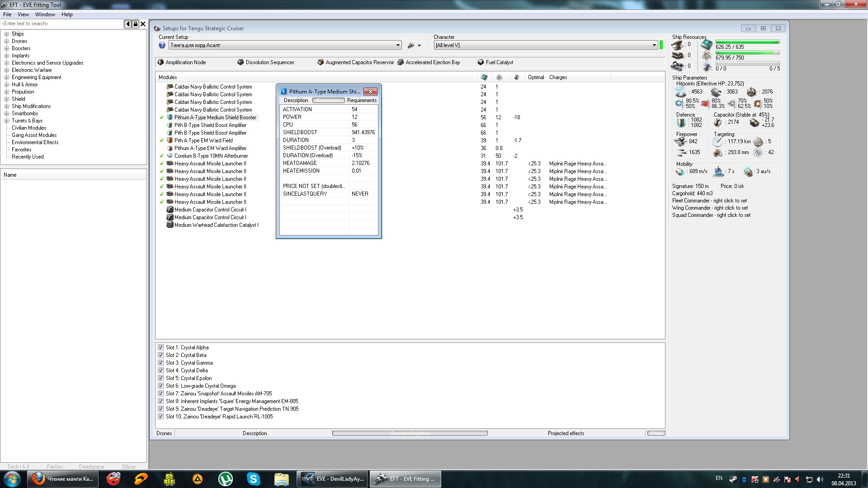This screenshot has height=488, width=868.
Task: Select the Officer filter at bottom
Action: (x=128, y=467)
